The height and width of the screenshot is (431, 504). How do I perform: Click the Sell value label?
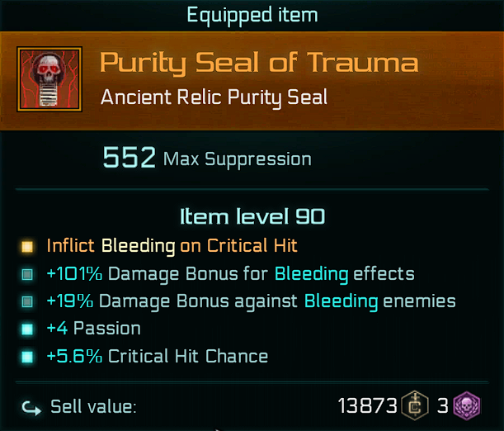(x=93, y=406)
